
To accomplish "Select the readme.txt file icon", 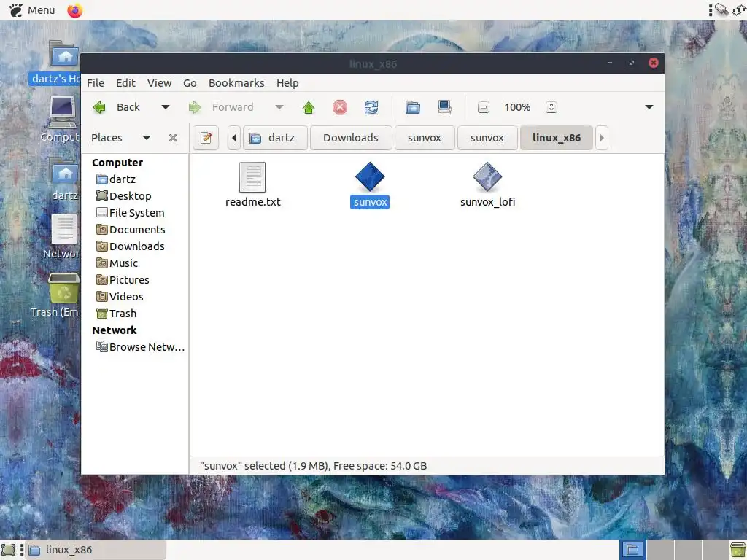I will [252, 177].
